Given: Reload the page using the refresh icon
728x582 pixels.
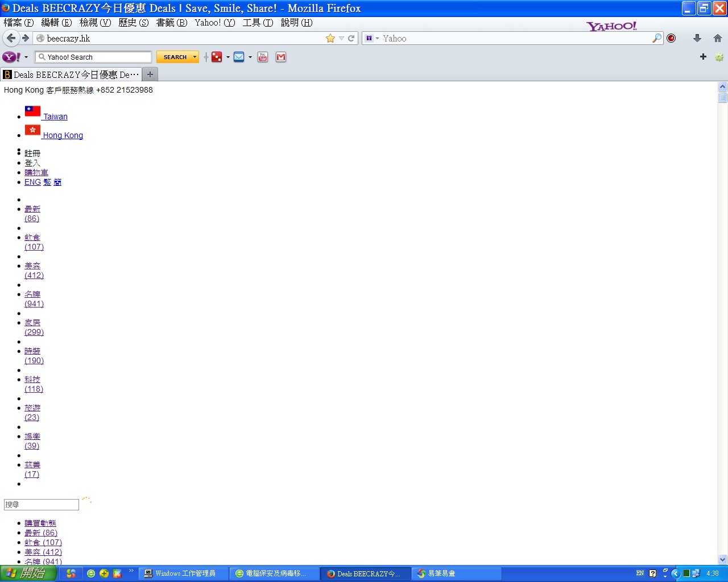Looking at the screenshot, I should pyautogui.click(x=351, y=38).
